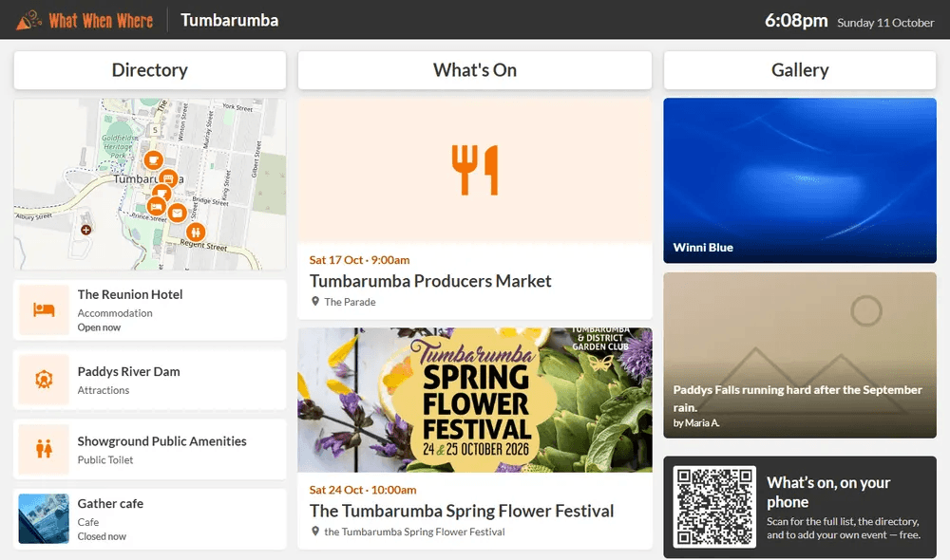
Task: Open Tumbarumba Producers Market event
Action: coord(475,209)
